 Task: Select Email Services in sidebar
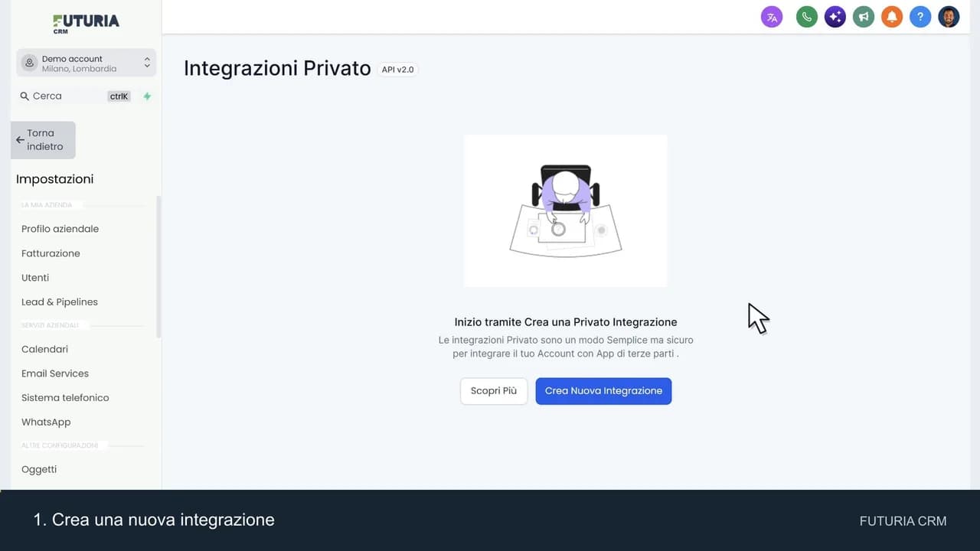55,373
